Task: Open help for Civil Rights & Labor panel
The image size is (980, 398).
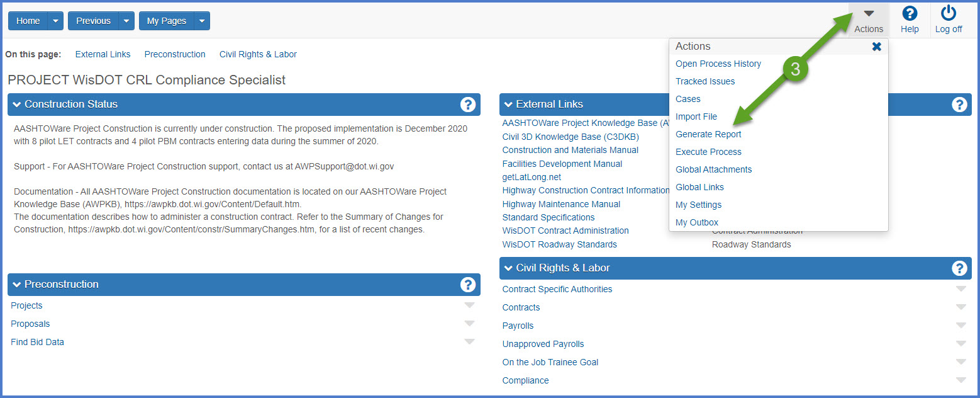Action: coord(959,268)
